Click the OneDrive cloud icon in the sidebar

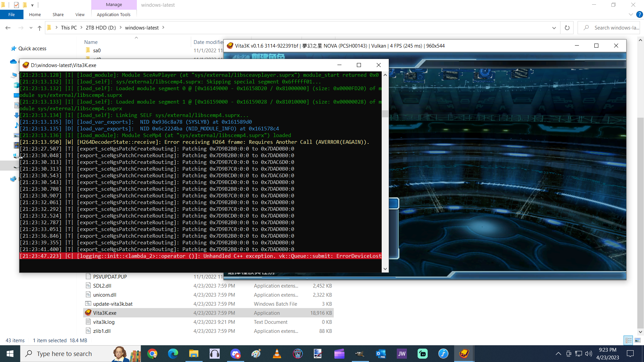[13, 62]
